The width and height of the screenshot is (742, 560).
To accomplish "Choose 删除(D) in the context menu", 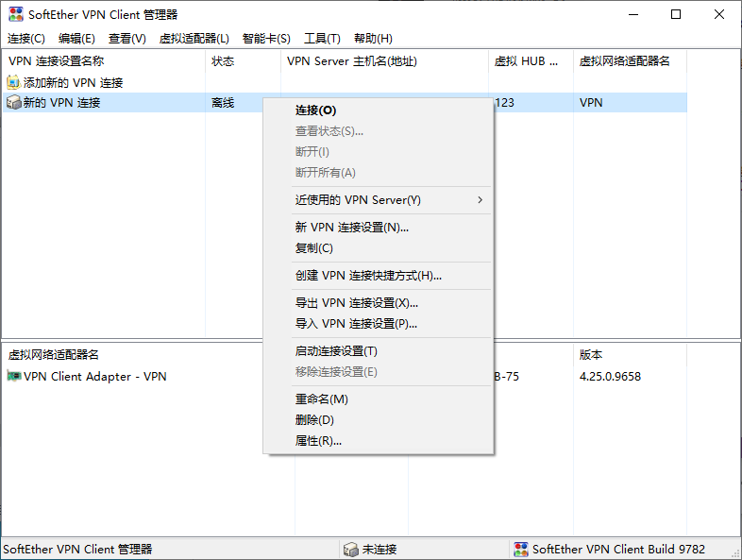I will 378,420.
